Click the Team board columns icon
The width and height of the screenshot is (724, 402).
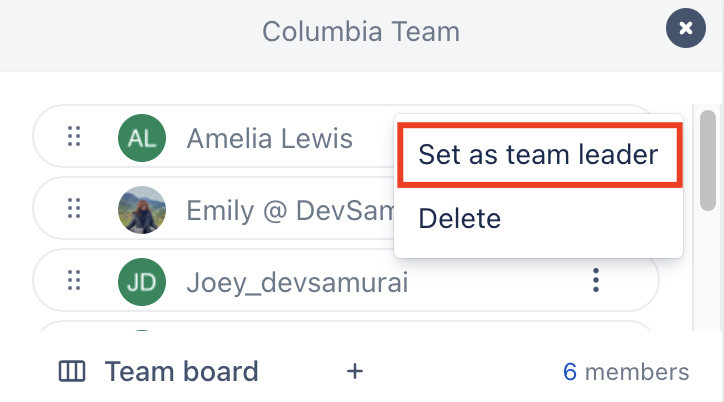click(x=72, y=372)
